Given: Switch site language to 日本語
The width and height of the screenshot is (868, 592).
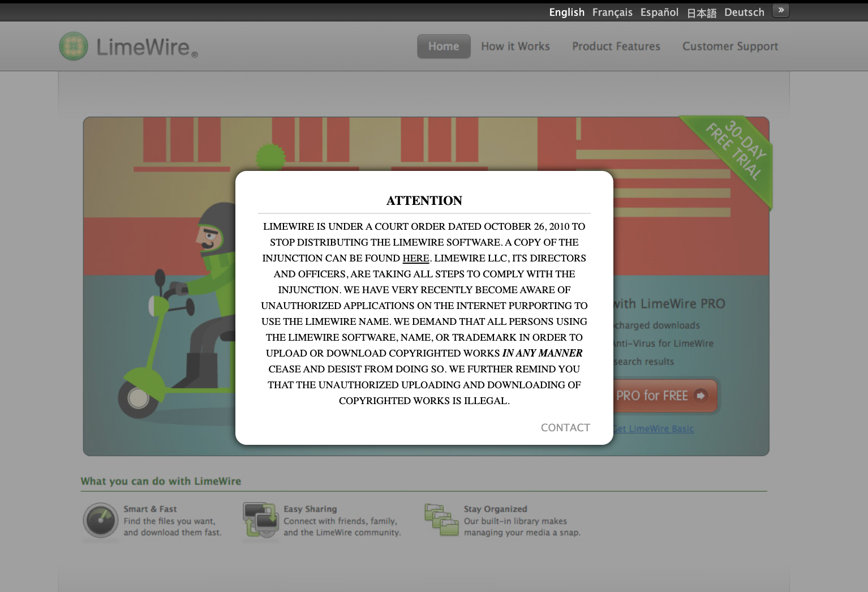Looking at the screenshot, I should tap(702, 12).
